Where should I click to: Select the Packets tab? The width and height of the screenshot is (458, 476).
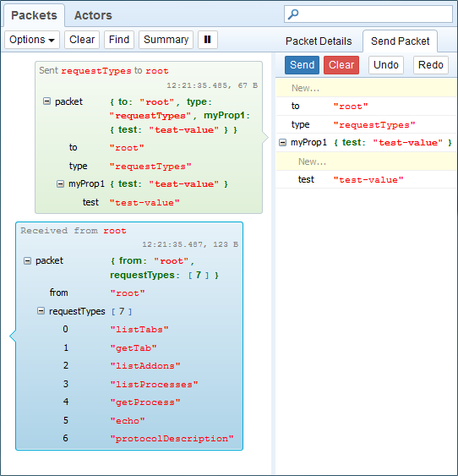(x=34, y=15)
